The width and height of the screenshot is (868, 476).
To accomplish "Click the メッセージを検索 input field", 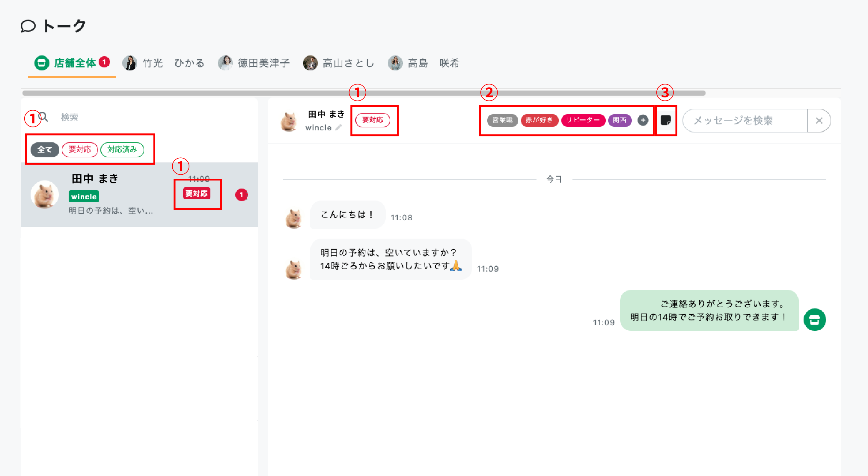I will point(745,120).
